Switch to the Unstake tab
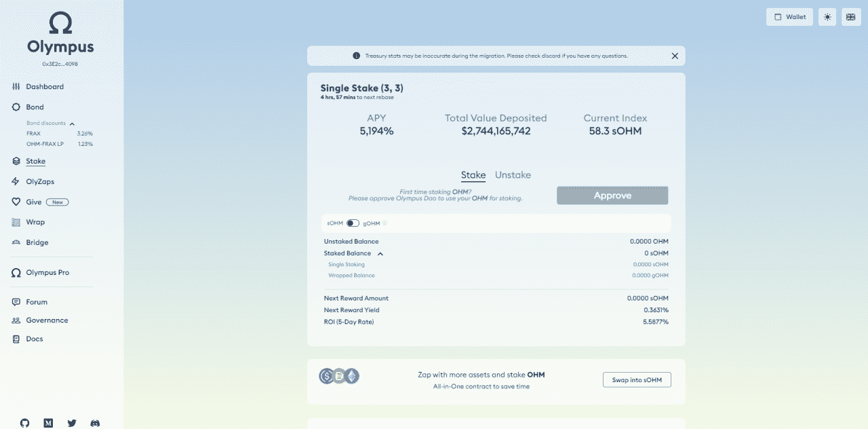Viewport: 868px width, 429px height. [x=513, y=175]
